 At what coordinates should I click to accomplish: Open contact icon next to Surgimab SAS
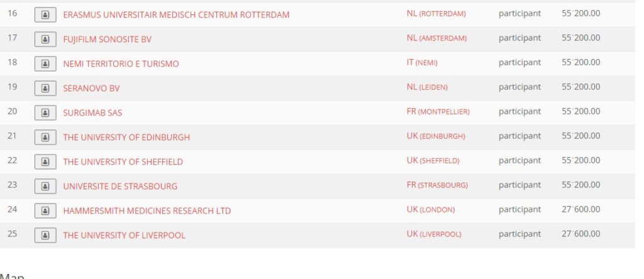[x=45, y=113]
